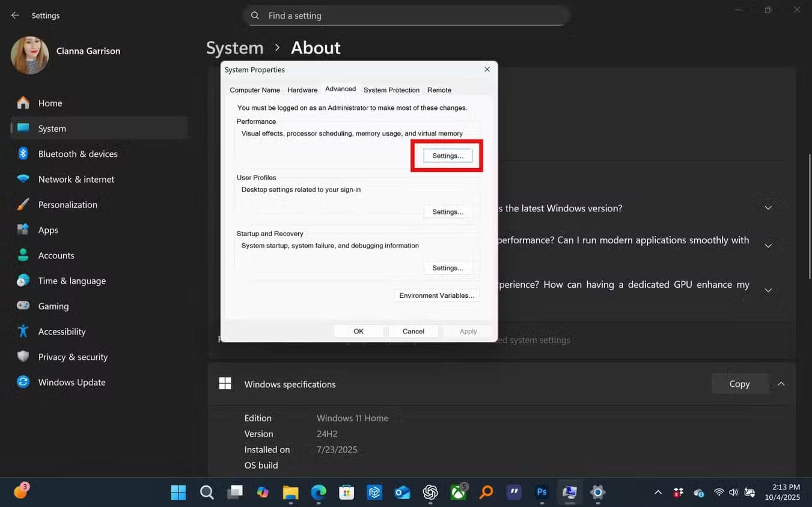This screenshot has height=507, width=812.
Task: Expand the latest Windows version question
Action: [768, 208]
